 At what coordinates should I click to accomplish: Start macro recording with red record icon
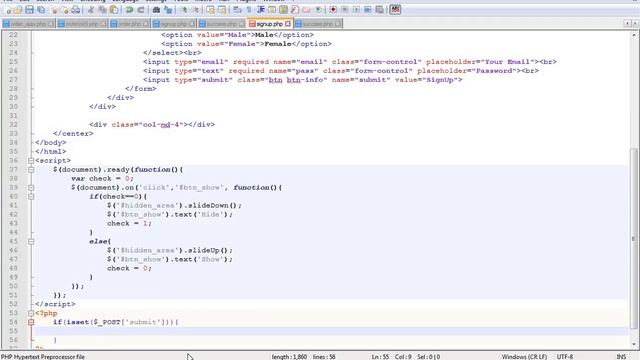tap(333, 10)
